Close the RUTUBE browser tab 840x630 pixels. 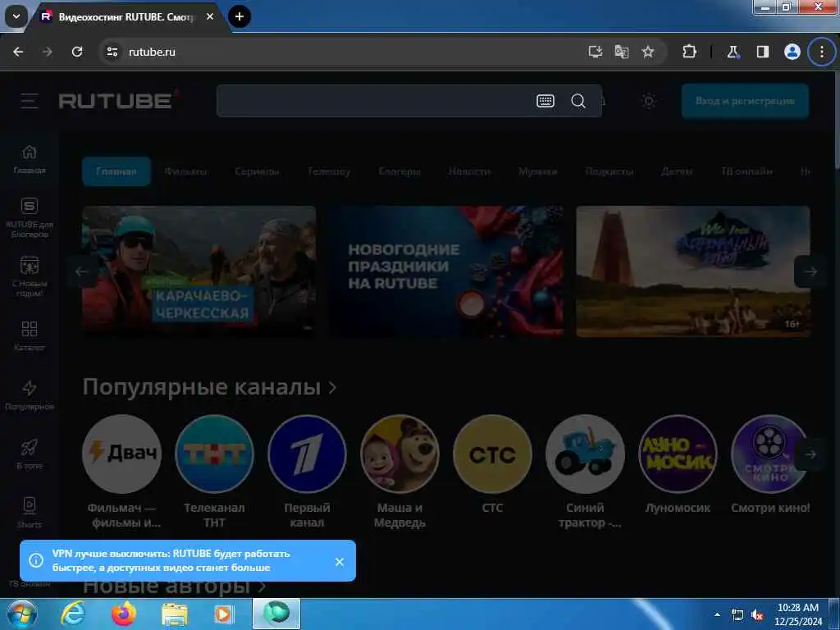click(x=210, y=16)
